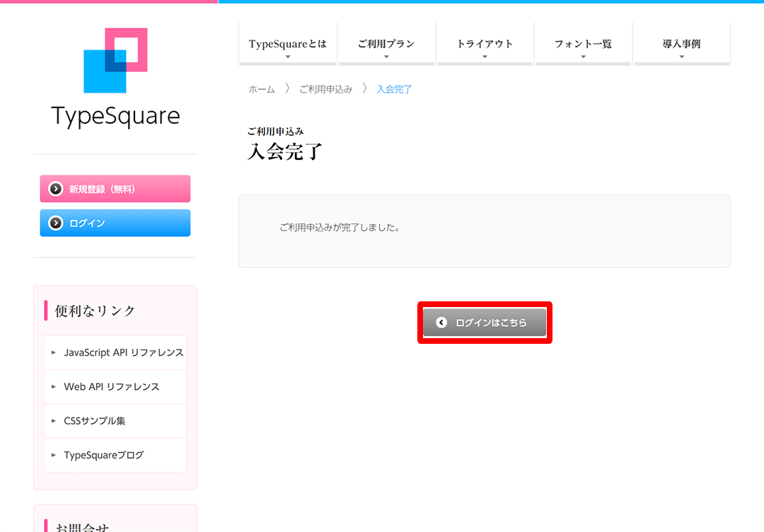
Task: Click the pink 新規登録（無料） button
Action: pos(115,189)
